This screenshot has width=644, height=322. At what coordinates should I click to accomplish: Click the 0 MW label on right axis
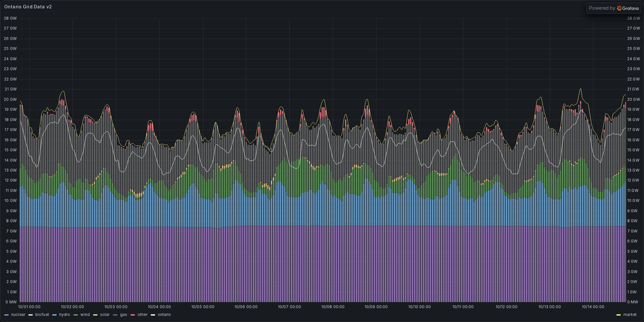633,302
